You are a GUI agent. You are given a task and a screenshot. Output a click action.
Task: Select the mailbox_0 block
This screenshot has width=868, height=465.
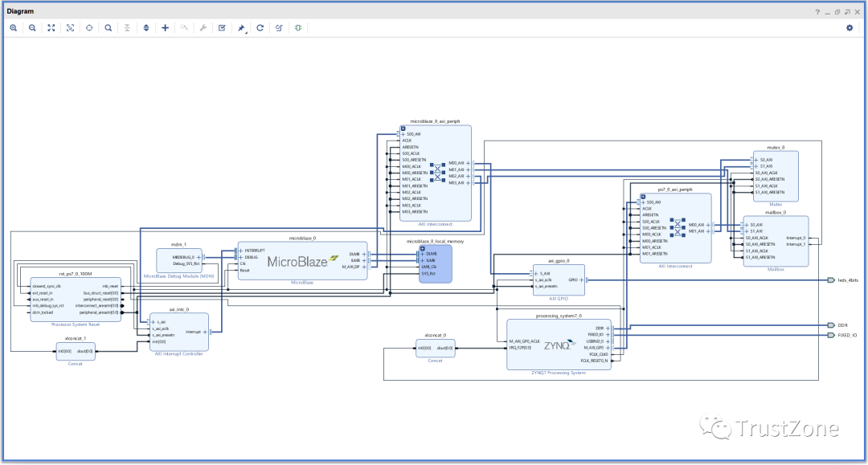pos(776,241)
